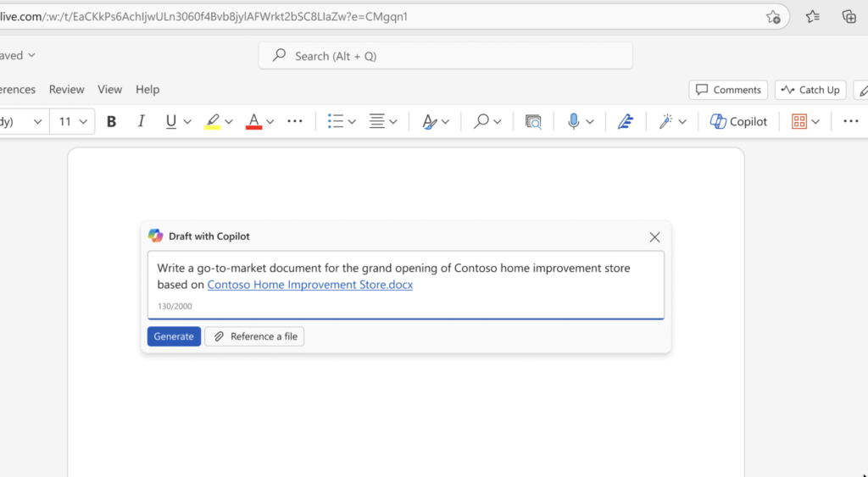Expand highlight color picker arrow
The image size is (868, 477).
[x=229, y=122]
